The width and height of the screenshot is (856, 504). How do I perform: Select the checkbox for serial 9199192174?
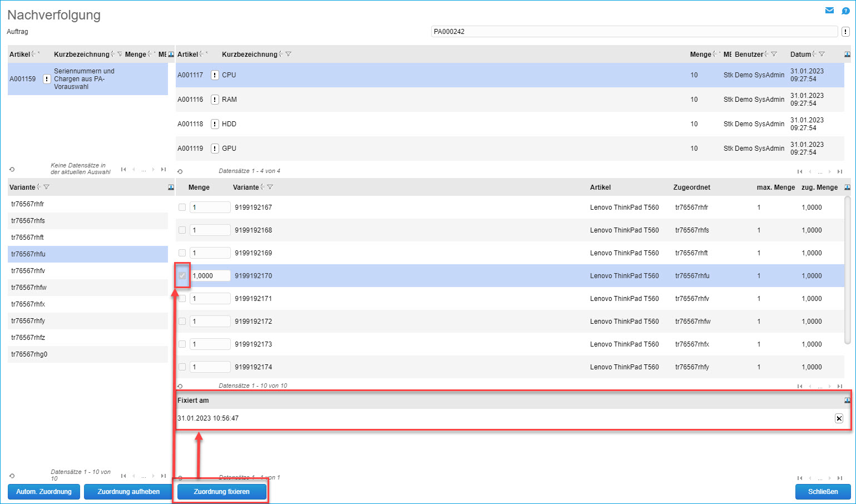(x=182, y=367)
